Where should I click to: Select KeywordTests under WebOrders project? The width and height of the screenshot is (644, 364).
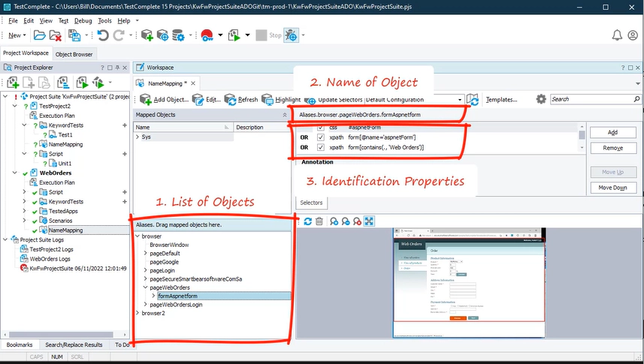coord(66,201)
